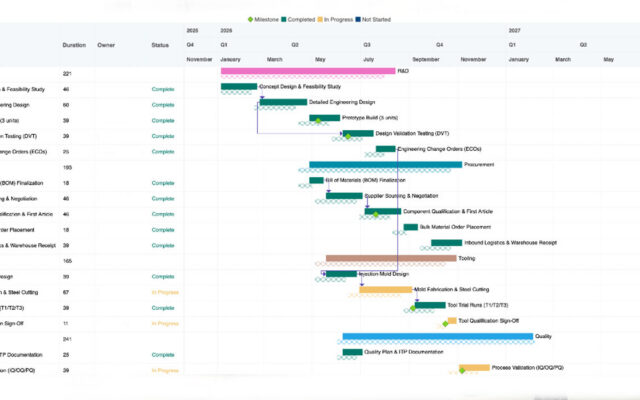Click In Progress status in Steel Cutting row

[165, 292]
